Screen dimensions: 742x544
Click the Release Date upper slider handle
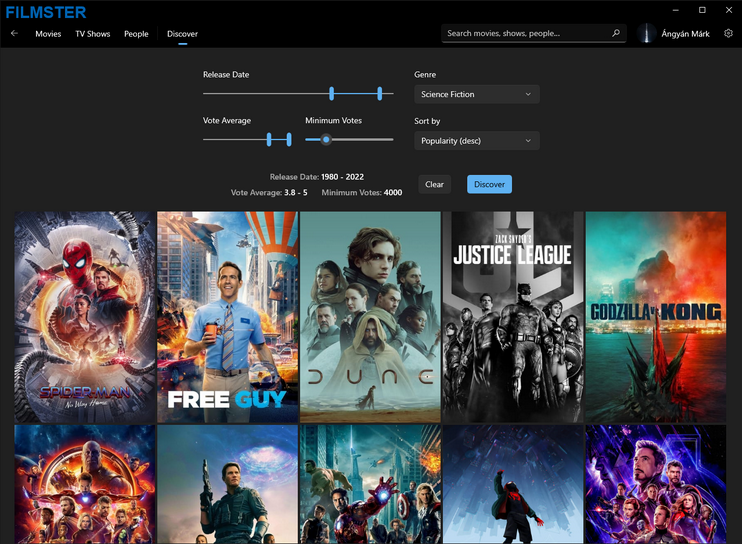[380, 93]
